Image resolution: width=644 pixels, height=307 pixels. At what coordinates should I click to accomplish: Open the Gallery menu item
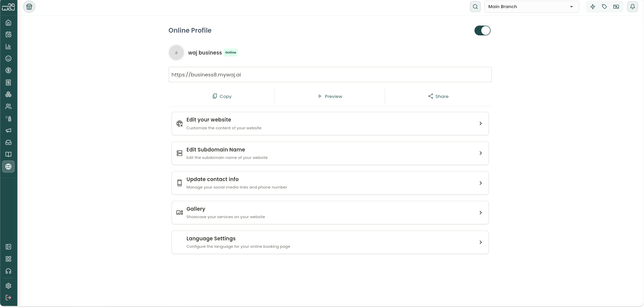[330, 213]
